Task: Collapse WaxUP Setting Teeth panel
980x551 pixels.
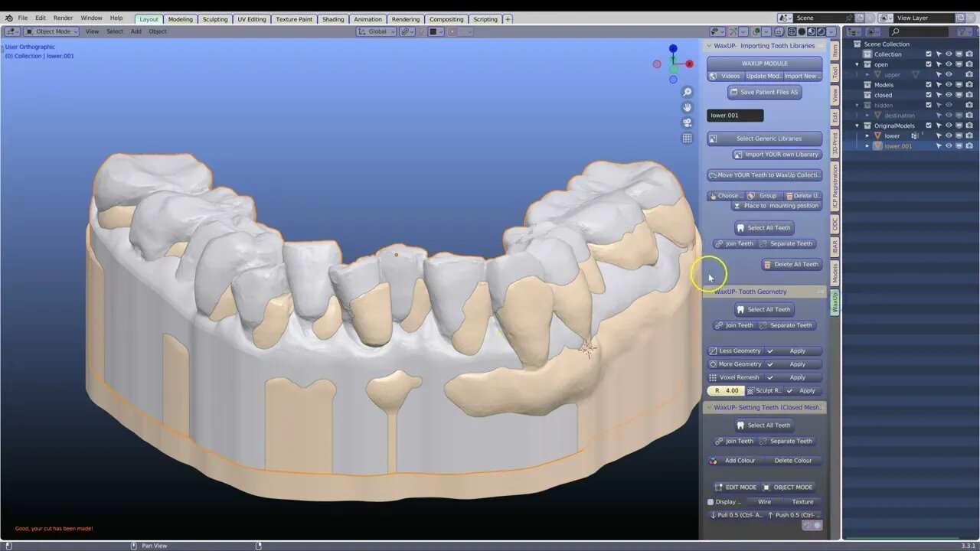Action: click(x=709, y=407)
